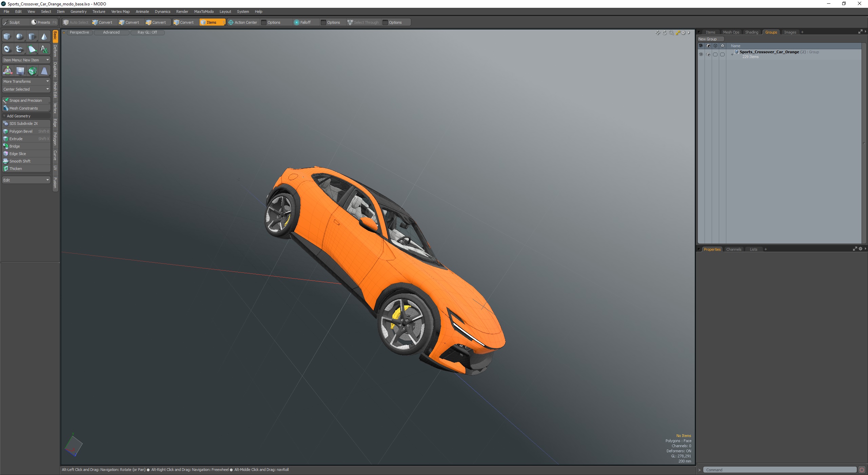Activate the Soft Move mesh icon
This screenshot has width=868, height=475.
(20, 71)
